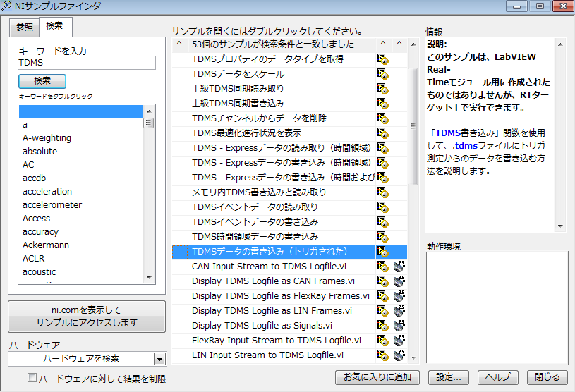Click VI icon beside TDMSチャンネルからデータを削除
The image size is (575, 392).
tap(382, 118)
